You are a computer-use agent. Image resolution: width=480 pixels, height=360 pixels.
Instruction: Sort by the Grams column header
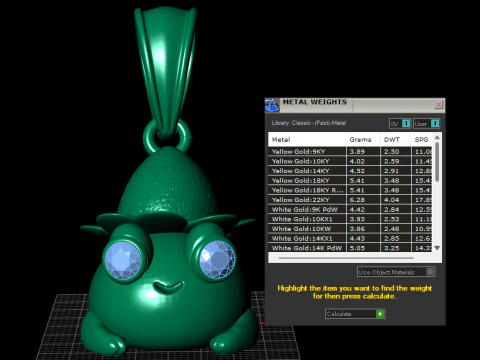pyautogui.click(x=363, y=140)
